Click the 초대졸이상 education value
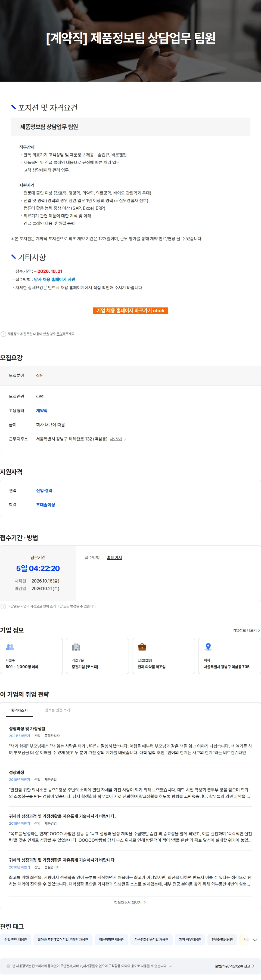 point(46,505)
